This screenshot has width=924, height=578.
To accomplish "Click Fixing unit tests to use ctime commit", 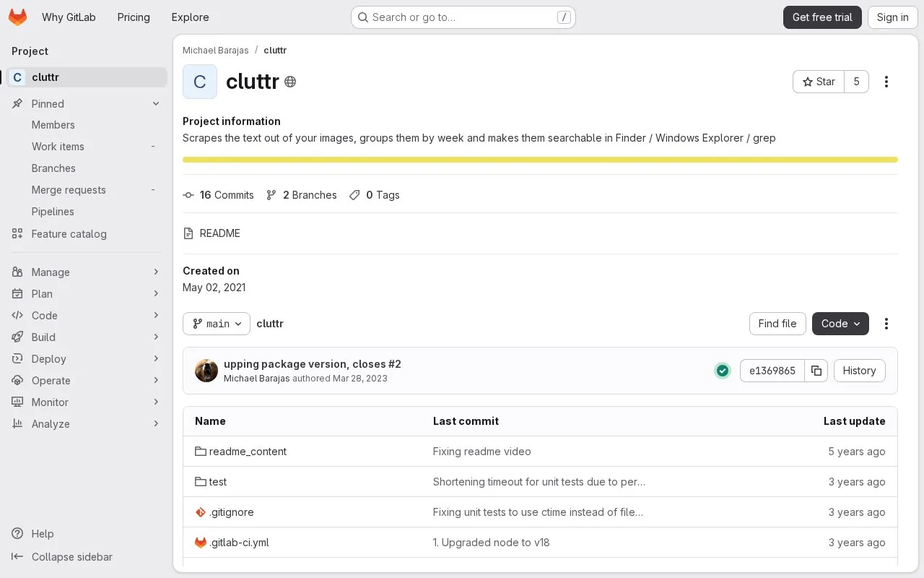I will (538, 512).
